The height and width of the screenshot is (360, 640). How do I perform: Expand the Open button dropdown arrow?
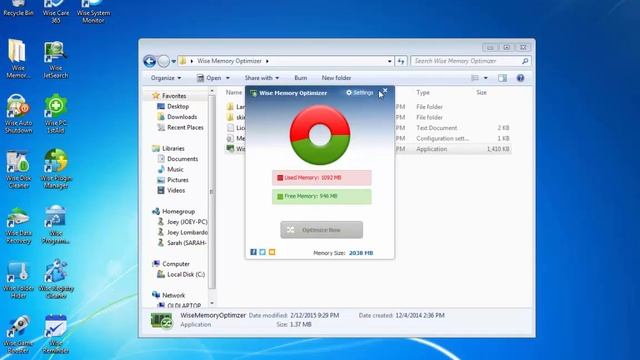pos(228,78)
